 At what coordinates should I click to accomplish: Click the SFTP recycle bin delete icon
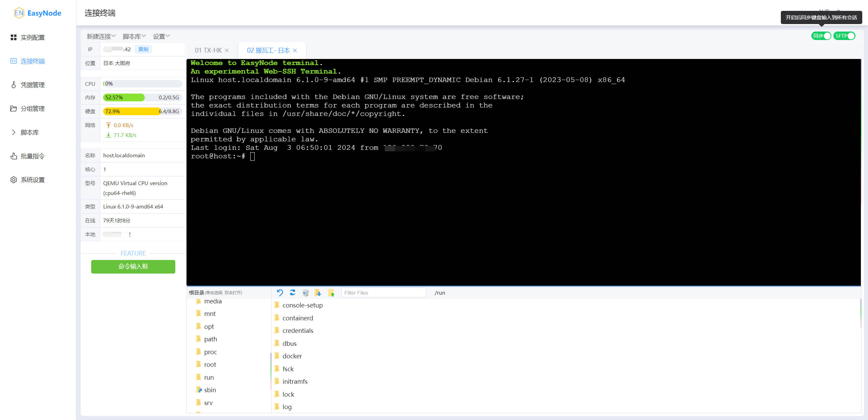tap(305, 293)
